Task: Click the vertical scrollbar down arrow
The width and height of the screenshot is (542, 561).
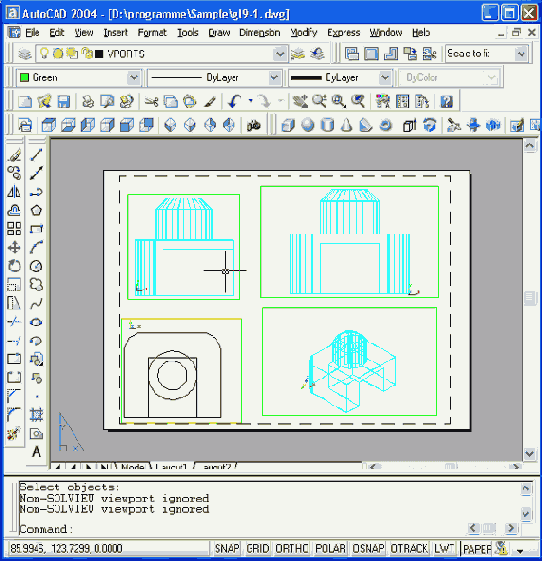Action: pyautogui.click(x=529, y=454)
